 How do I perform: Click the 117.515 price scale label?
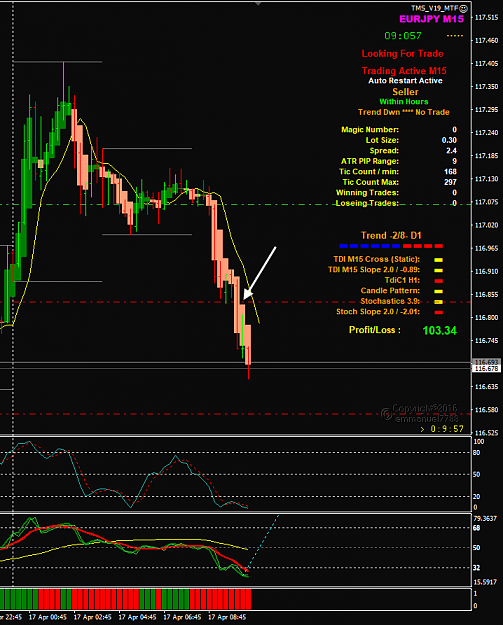click(486, 18)
